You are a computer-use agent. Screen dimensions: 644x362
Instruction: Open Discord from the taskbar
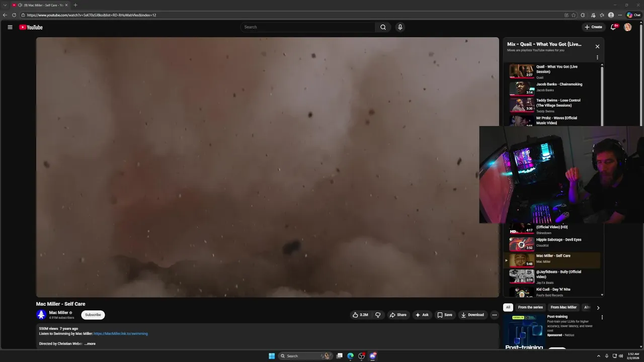coord(373,356)
